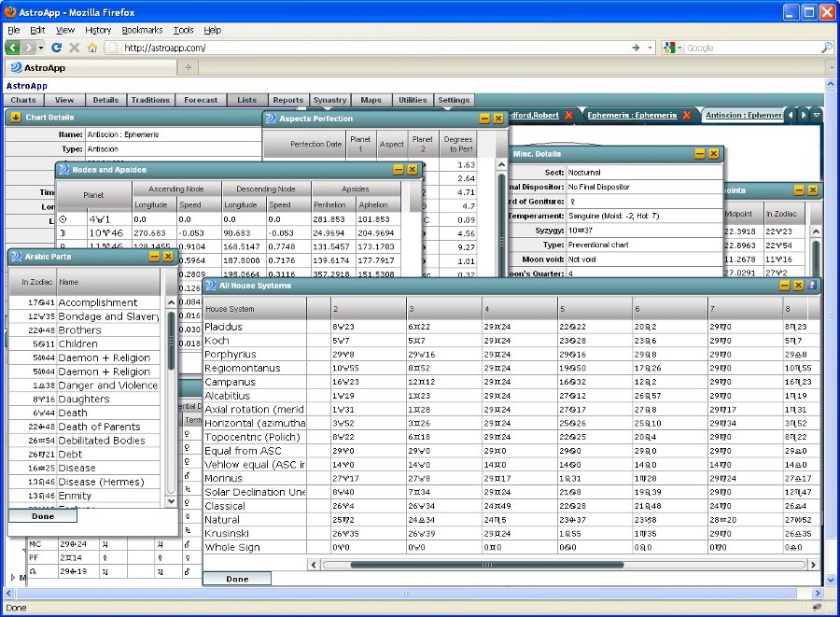The image size is (840, 617).
Task: Reload the page in Firefox toolbar
Action: pos(56,48)
